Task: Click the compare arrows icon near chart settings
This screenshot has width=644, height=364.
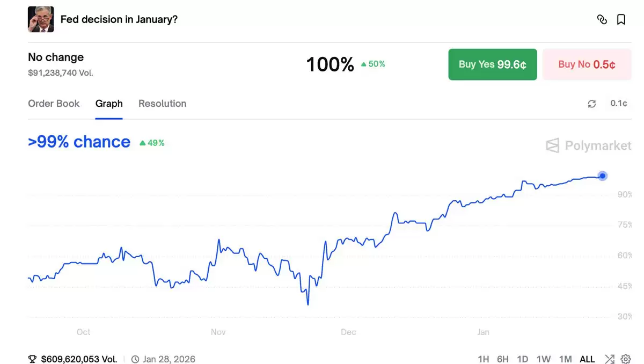Action: [610, 359]
